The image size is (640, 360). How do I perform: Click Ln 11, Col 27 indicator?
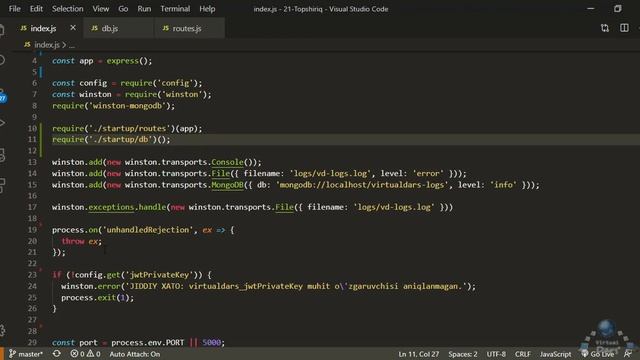tap(419, 354)
